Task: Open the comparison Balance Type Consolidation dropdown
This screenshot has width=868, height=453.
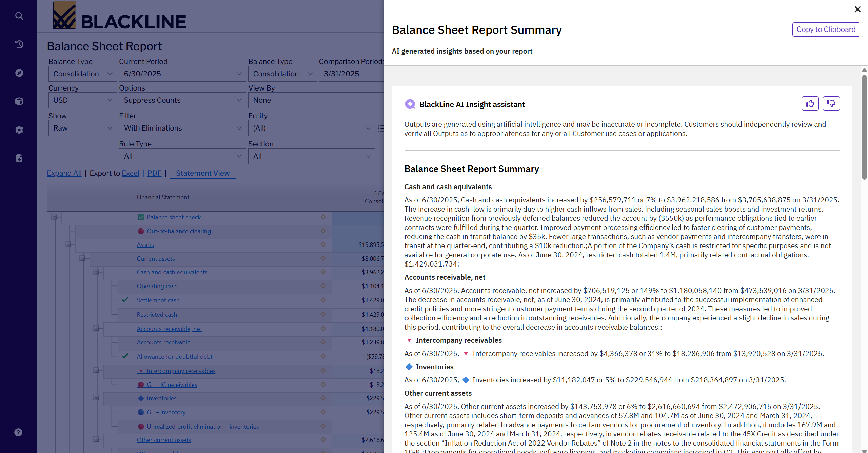Action: click(282, 74)
